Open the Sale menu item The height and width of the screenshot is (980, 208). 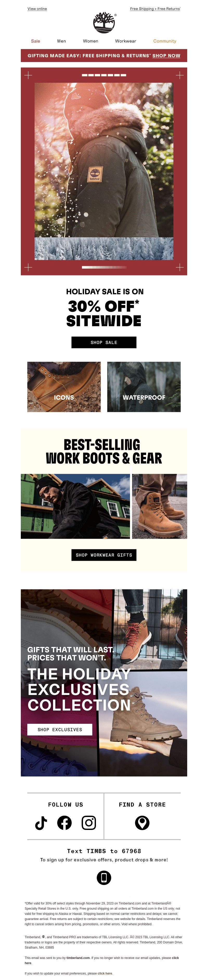point(35,41)
